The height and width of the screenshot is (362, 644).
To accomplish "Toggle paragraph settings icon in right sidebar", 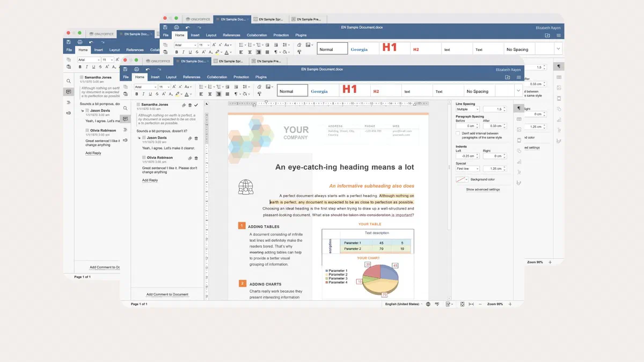I will (519, 108).
